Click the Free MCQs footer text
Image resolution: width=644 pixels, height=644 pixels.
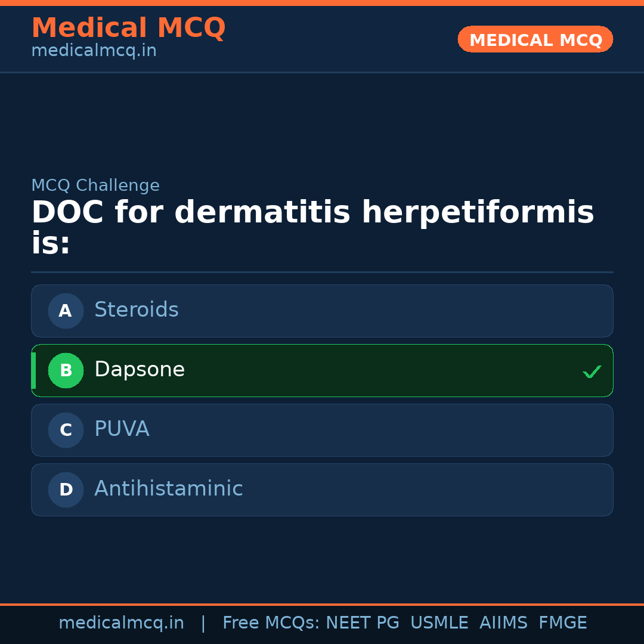click(x=271, y=623)
